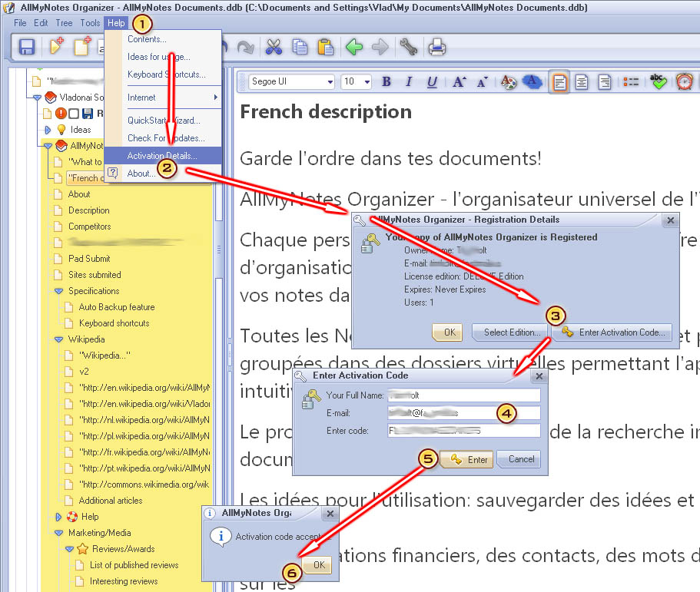Click the Cut scissors icon
This screenshot has height=592, width=700.
tap(274, 47)
